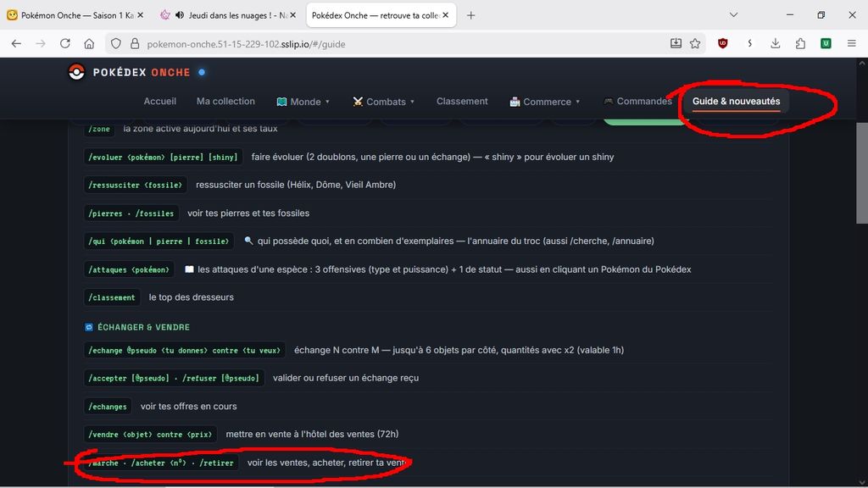This screenshot has height=488, width=868.
Task: Click the /accepter · /refuser command chip
Action: pyautogui.click(x=174, y=378)
